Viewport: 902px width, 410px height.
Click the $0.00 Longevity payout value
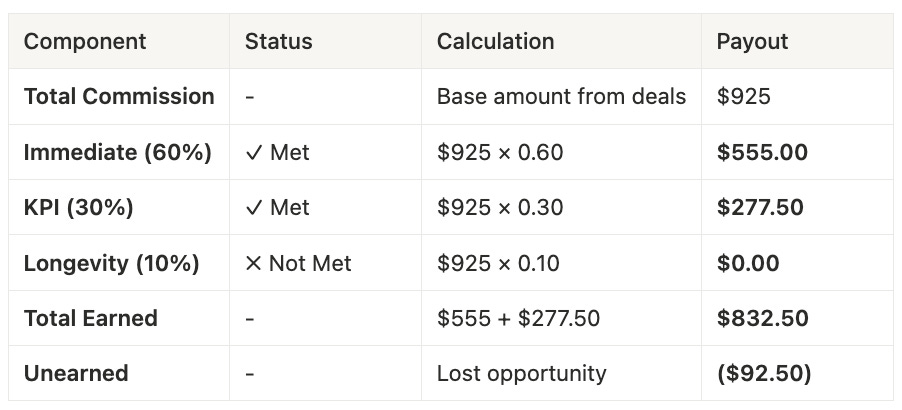pyautogui.click(x=749, y=264)
